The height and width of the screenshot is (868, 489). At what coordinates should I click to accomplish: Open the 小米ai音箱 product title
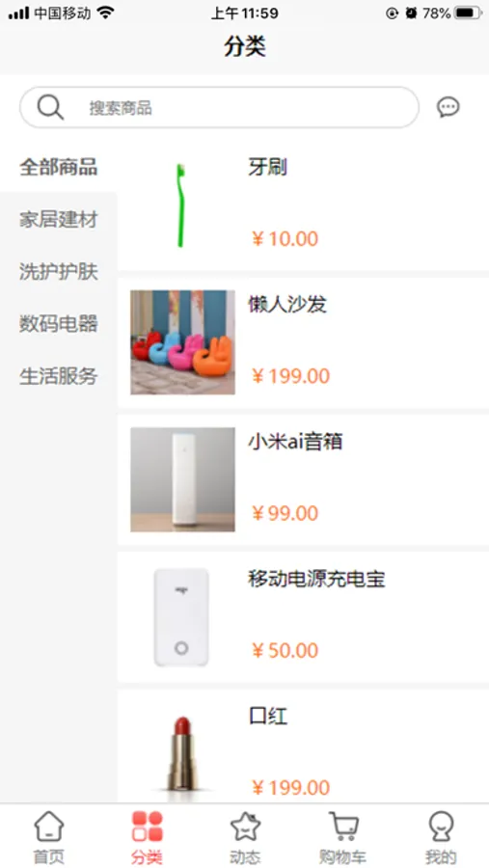click(x=295, y=442)
